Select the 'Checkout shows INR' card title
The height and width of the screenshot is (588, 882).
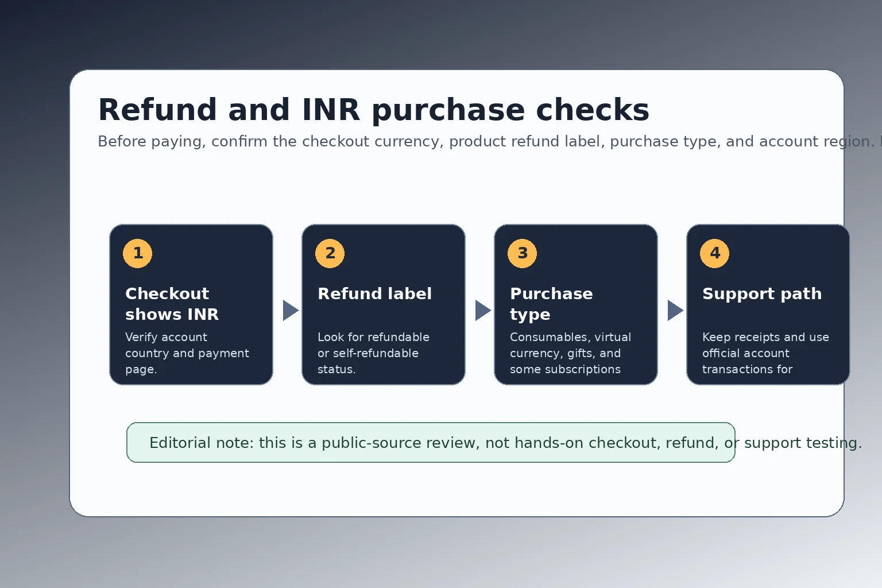tap(172, 304)
